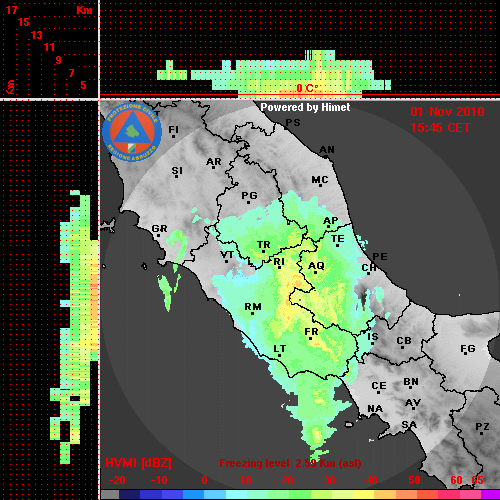The width and height of the screenshot is (500, 500).
Task: Click the Protezione Civile Regione Abruzzo logo
Action: tap(132, 132)
